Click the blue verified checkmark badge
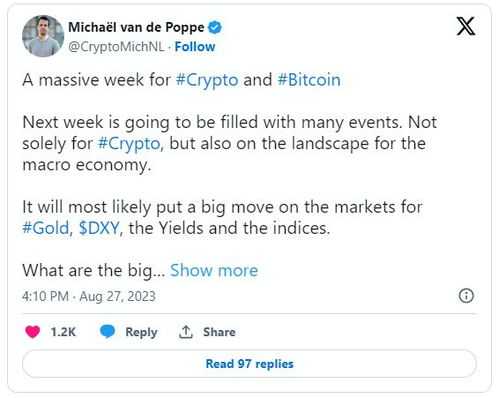The width and height of the screenshot is (499, 398). [x=215, y=27]
